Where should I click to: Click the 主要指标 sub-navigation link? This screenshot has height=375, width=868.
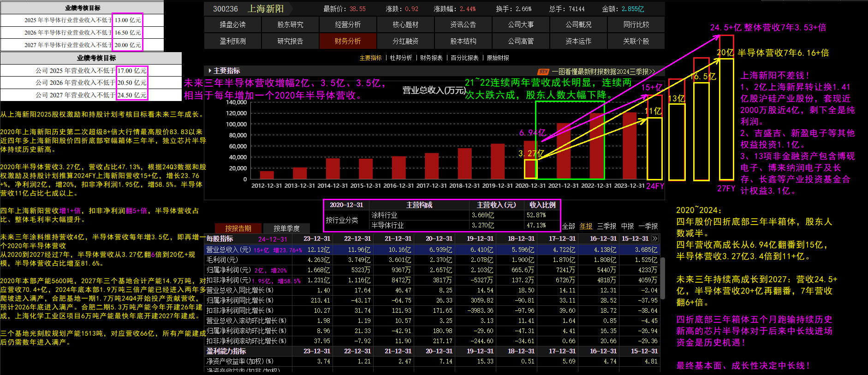click(x=370, y=58)
